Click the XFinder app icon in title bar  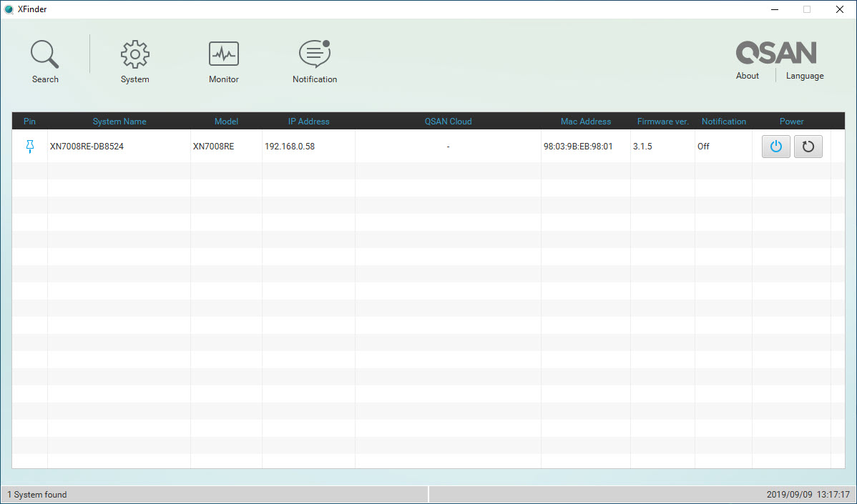click(x=9, y=9)
